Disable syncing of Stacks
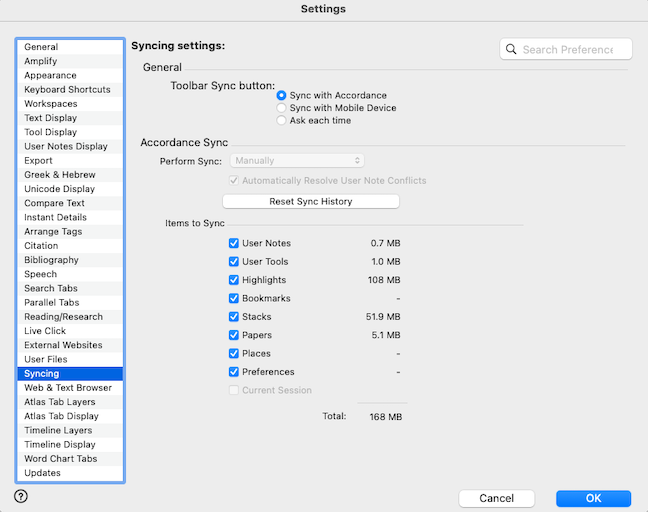This screenshot has width=648, height=512. (x=233, y=317)
